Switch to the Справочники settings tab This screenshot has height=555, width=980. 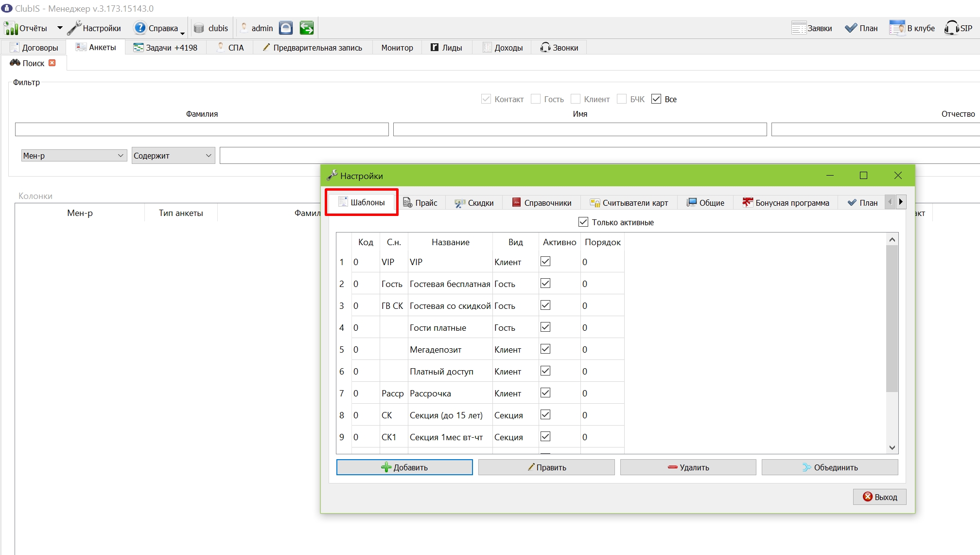[542, 203]
